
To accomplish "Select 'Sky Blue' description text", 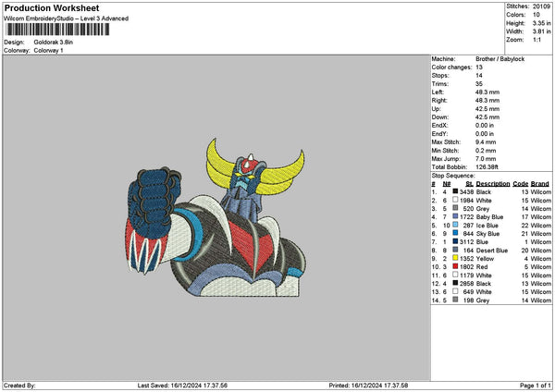I will click(x=487, y=234).
